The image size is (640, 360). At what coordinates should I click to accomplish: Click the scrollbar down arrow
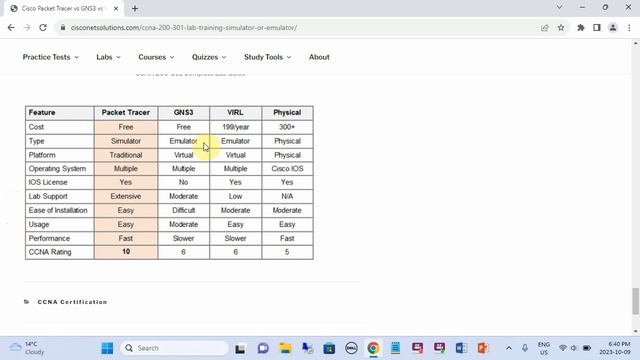[x=636, y=331]
